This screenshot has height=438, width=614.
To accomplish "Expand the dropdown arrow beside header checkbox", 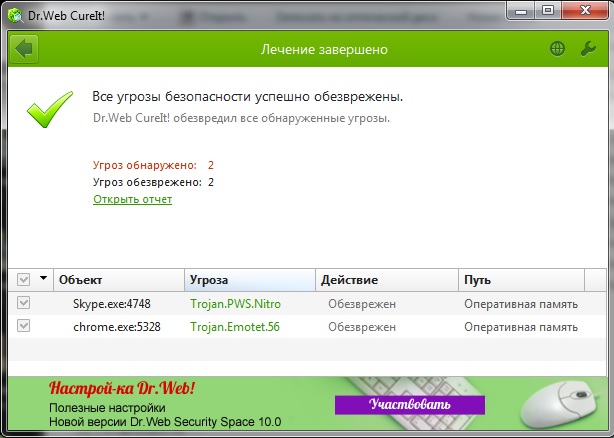I will pyautogui.click(x=43, y=280).
